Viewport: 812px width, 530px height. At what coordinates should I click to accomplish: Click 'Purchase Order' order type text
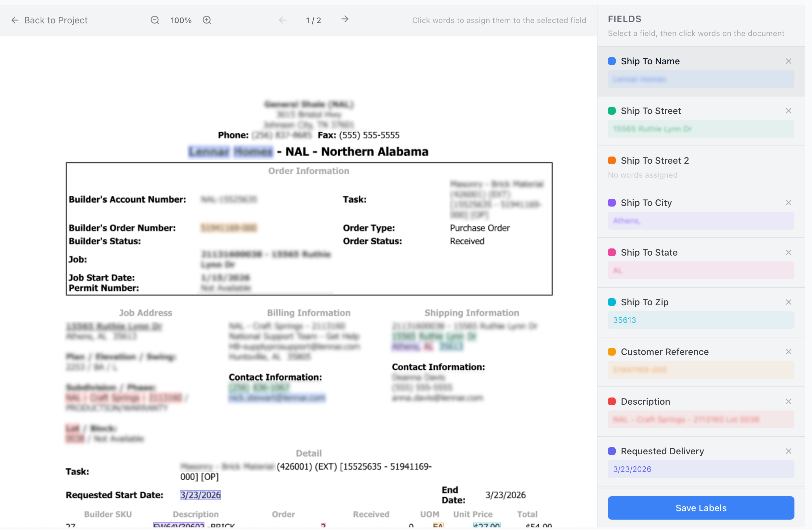(480, 228)
